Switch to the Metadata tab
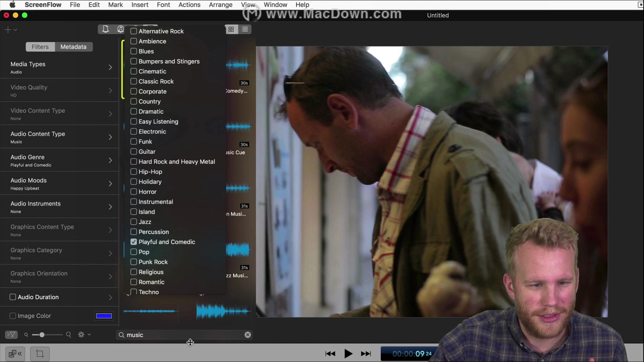 (x=73, y=47)
